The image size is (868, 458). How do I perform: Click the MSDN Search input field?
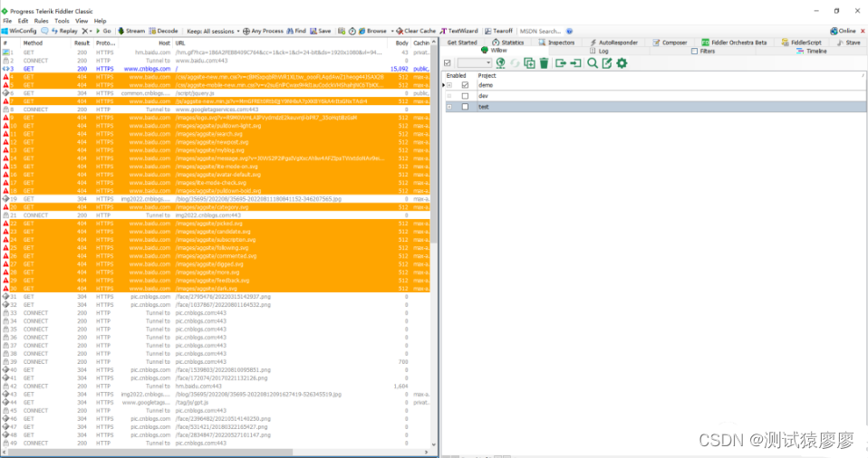point(540,31)
